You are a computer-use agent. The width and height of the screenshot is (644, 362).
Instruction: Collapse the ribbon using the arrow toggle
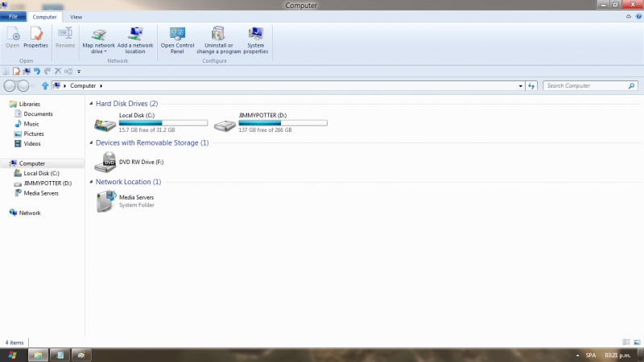point(629,16)
